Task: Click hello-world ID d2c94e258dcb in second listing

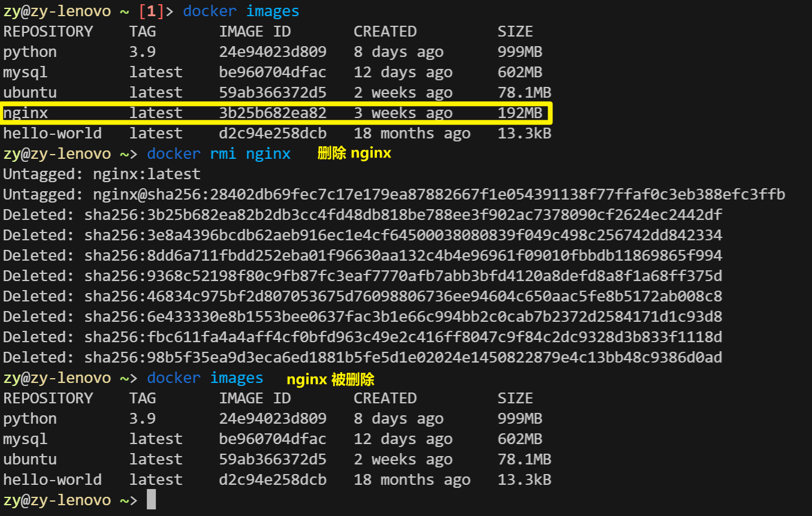Action: point(273,479)
